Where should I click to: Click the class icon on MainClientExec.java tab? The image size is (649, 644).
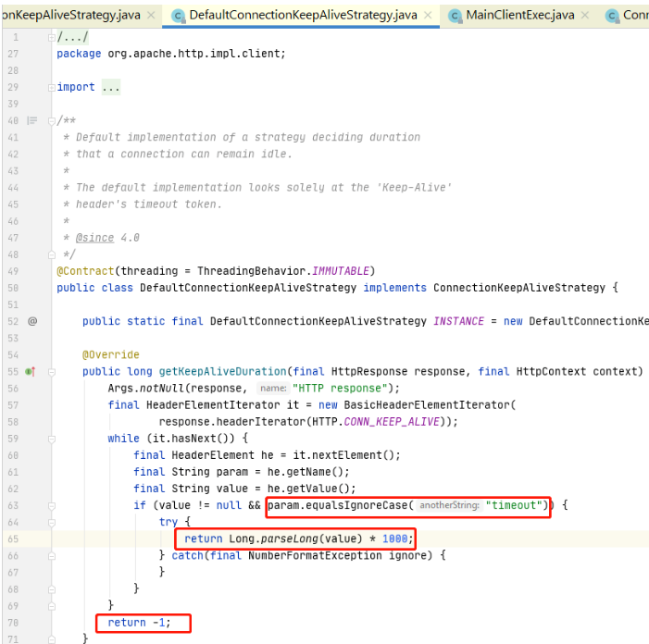point(455,16)
